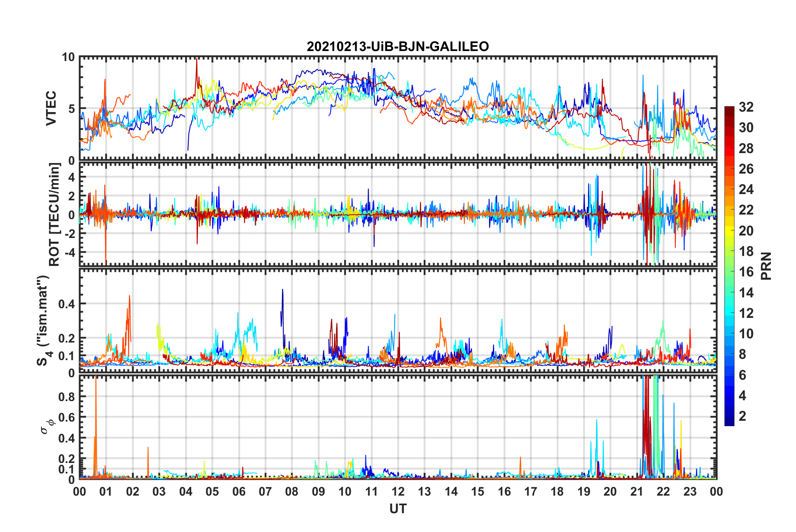The image size is (796, 532).
Task: Click VTEC y-axis tick label 5
Action: point(72,109)
